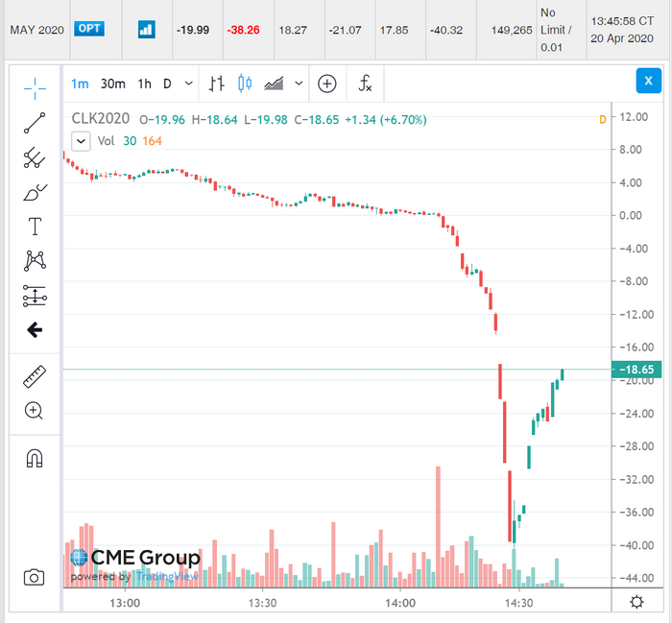Screen dimensions: 672x623
Task: Toggle magnet mode for drawings
Action: (35, 458)
